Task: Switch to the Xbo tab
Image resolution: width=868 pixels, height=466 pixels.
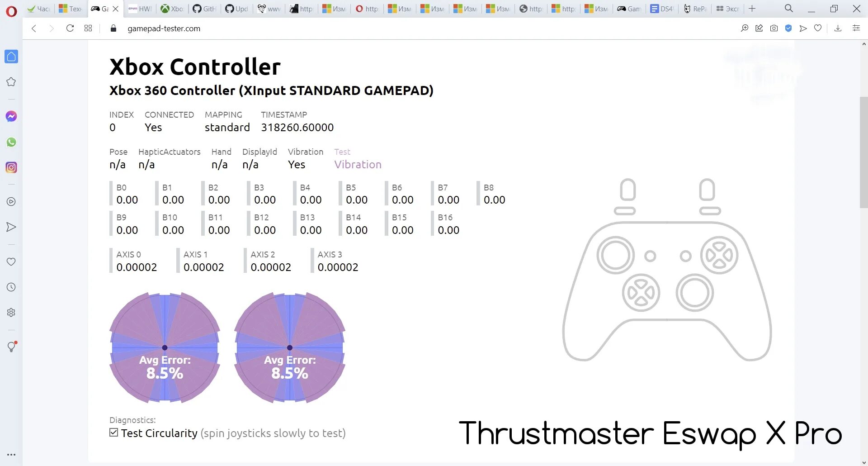Action: click(x=173, y=9)
